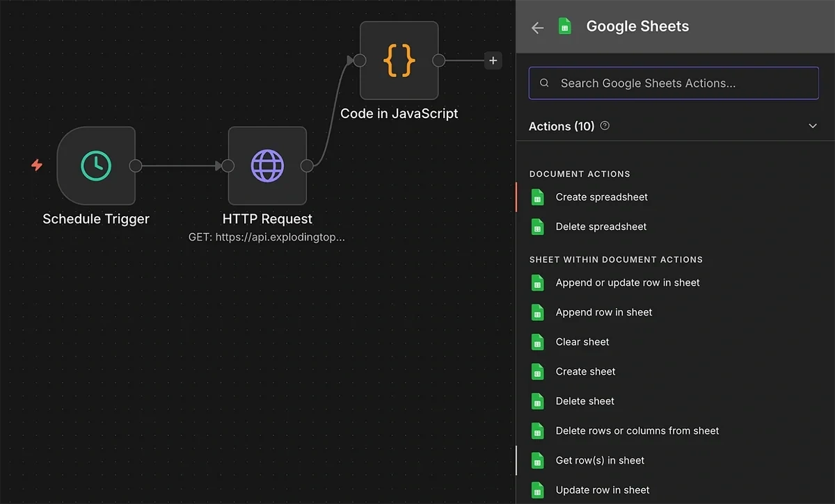This screenshot has height=504, width=835.
Task: Select the Get row(s) in sheet action
Action: tap(600, 460)
